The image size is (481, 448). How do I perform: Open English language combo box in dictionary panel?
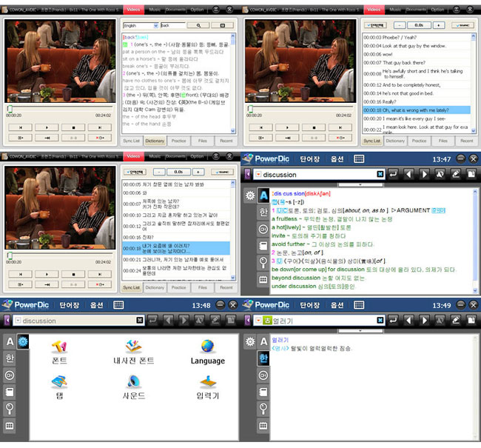coord(141,25)
